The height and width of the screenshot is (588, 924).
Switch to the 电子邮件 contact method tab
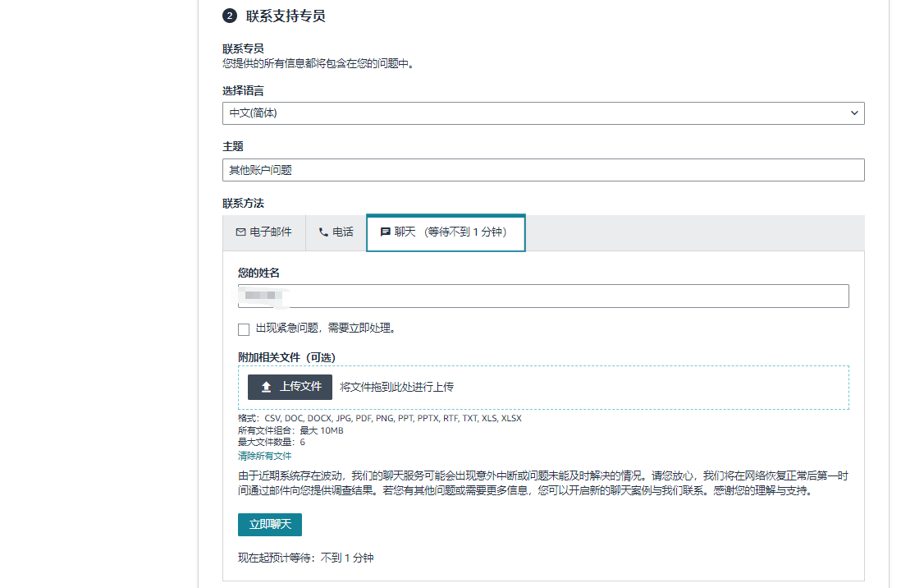tap(264, 232)
